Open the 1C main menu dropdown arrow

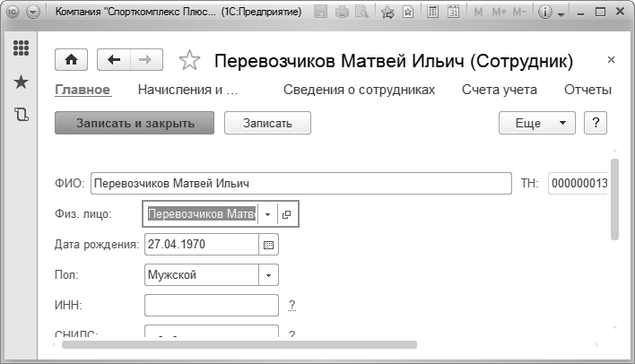pyautogui.click(x=33, y=13)
